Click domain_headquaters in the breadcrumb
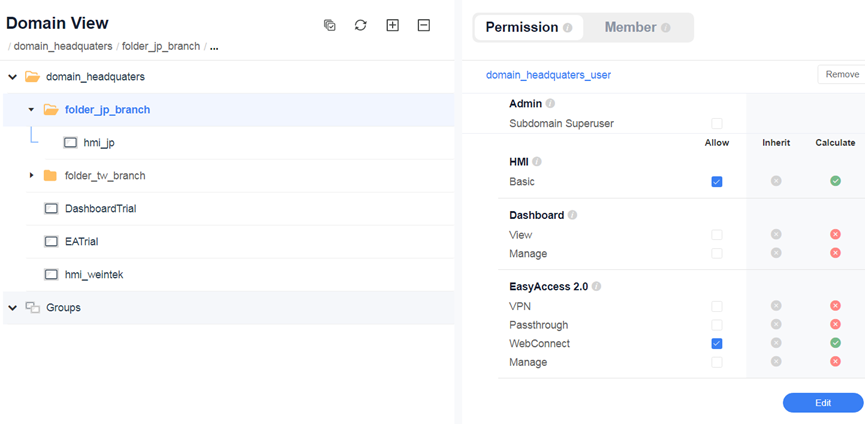This screenshot has height=424, width=865. point(63,46)
